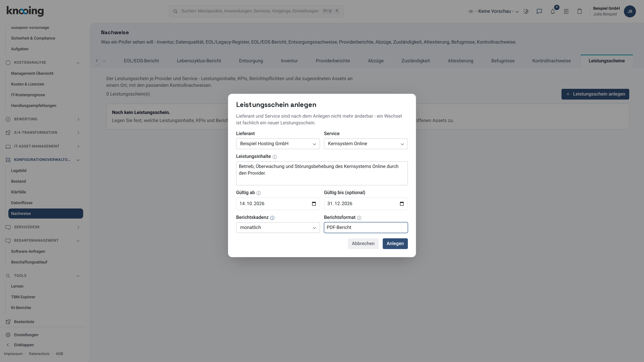Open the notifications bell icon
Image resolution: width=644 pixels, height=362 pixels.
coord(552,11)
